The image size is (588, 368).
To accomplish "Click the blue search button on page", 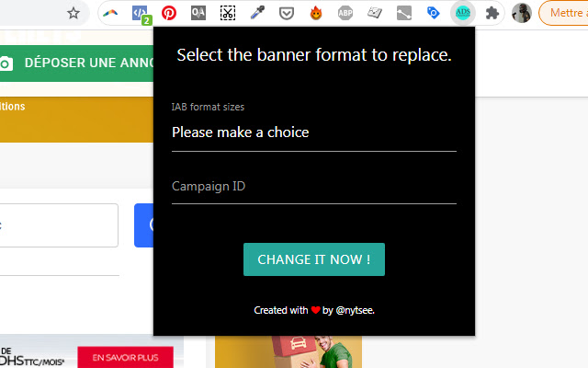I will coord(144,225).
